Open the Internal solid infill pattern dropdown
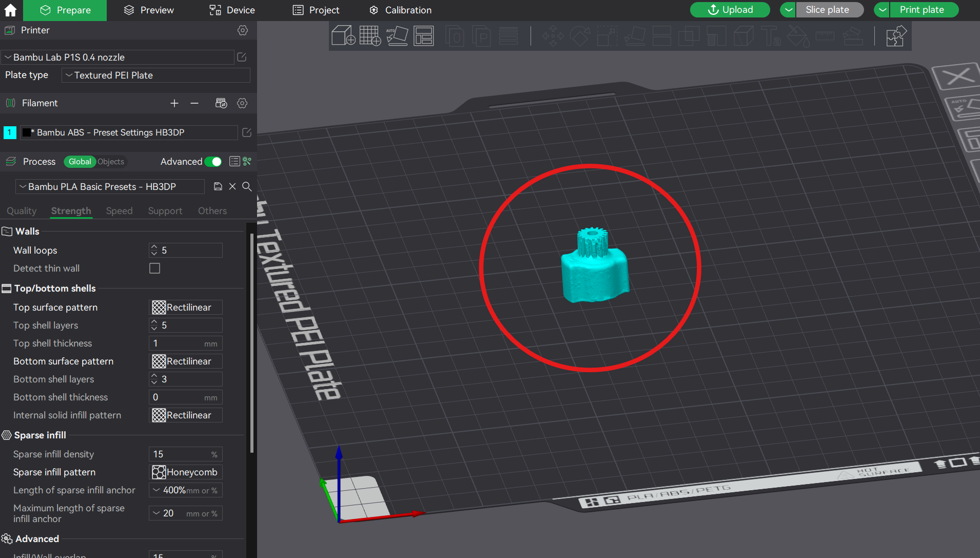Image resolution: width=980 pixels, height=558 pixels. [x=186, y=415]
